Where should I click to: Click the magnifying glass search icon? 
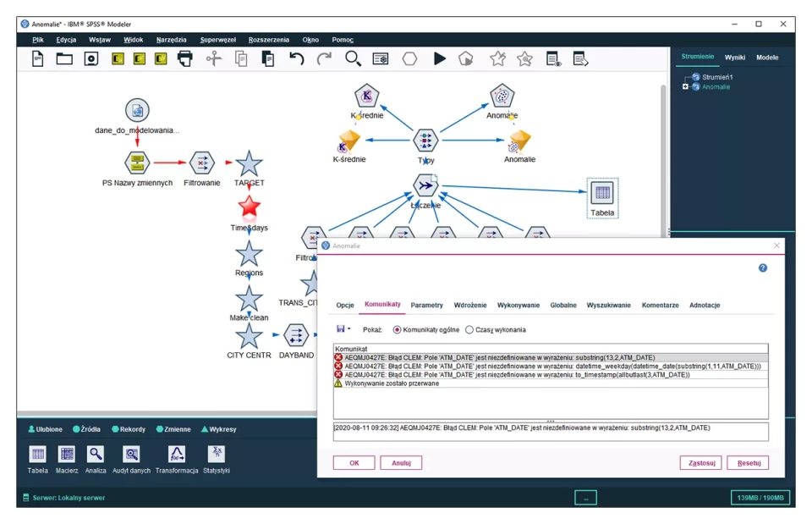pyautogui.click(x=353, y=58)
